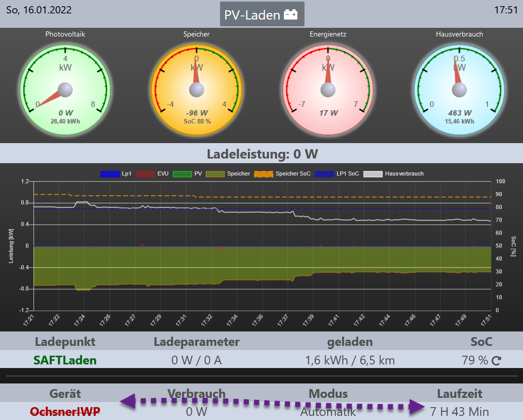Image resolution: width=523 pixels, height=420 pixels.
Task: Click Automatik mode for OchsnerIWP
Action: click(x=328, y=411)
